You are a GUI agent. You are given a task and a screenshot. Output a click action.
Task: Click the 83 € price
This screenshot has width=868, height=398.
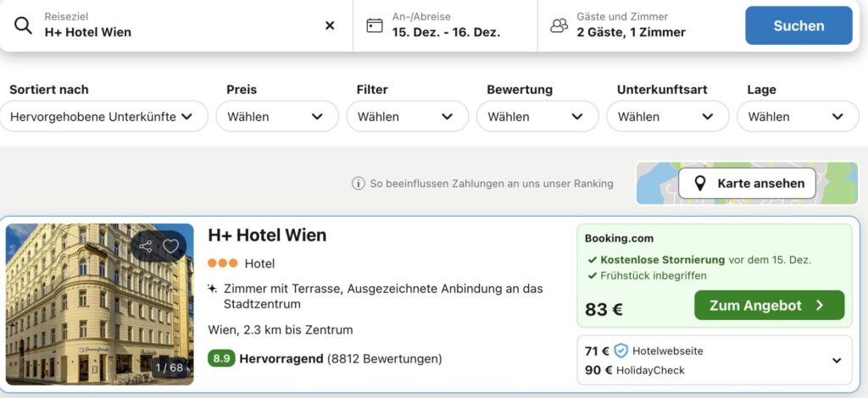[604, 309]
